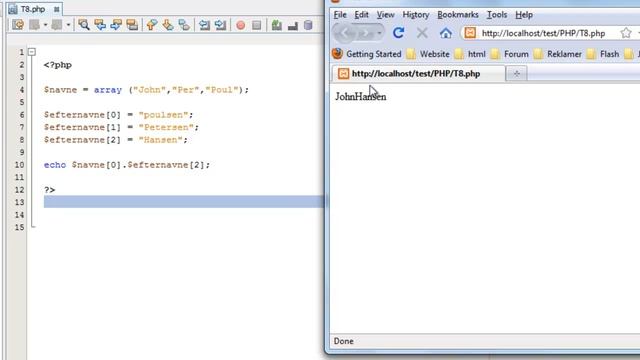640x360 pixels.
Task: Click the Firefox Forward arrow button
Action: pos(366,33)
